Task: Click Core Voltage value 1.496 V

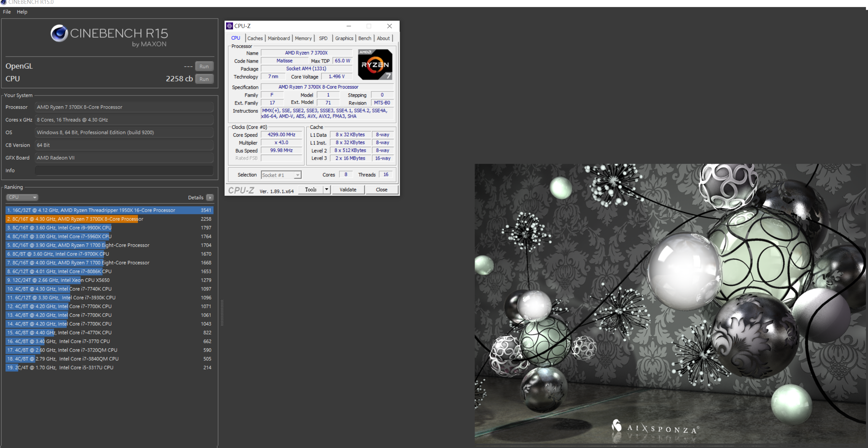Action: 337,77
